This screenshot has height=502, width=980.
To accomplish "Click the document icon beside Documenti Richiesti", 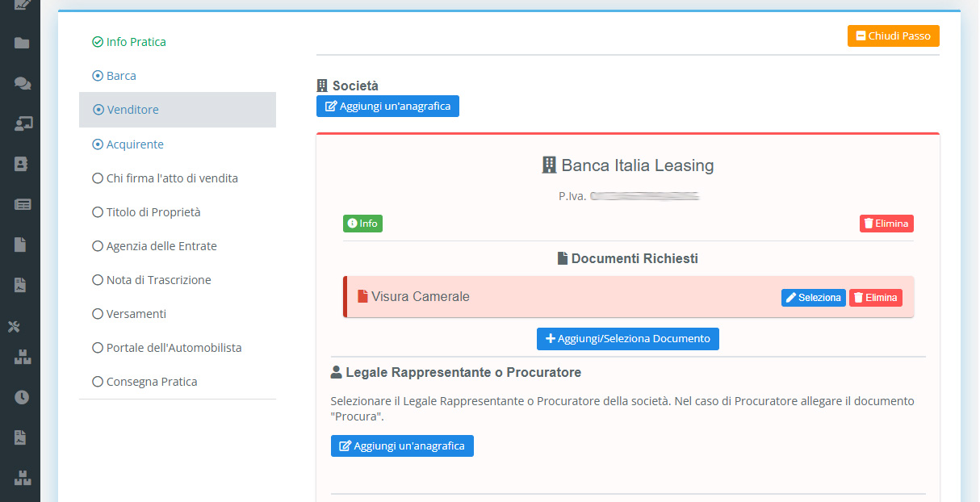I will click(563, 258).
